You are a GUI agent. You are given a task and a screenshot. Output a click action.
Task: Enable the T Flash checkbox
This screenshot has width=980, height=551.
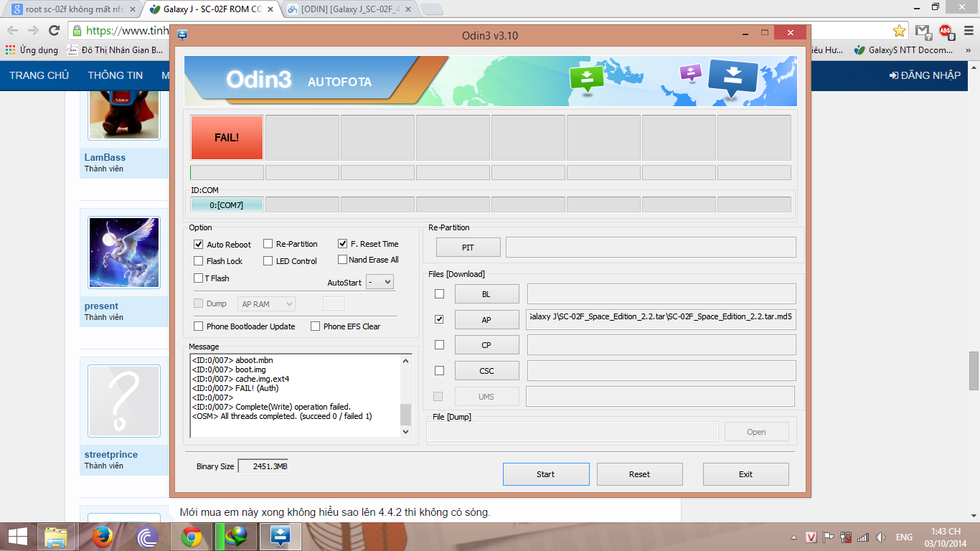[199, 278]
